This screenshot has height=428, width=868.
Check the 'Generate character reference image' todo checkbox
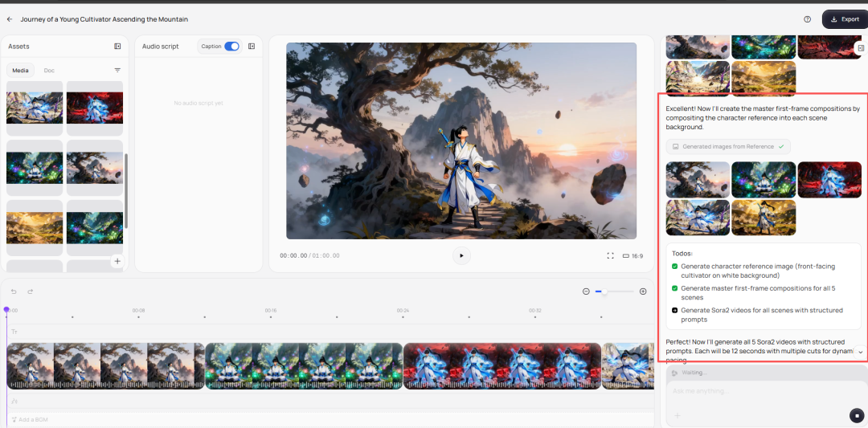coord(675,266)
